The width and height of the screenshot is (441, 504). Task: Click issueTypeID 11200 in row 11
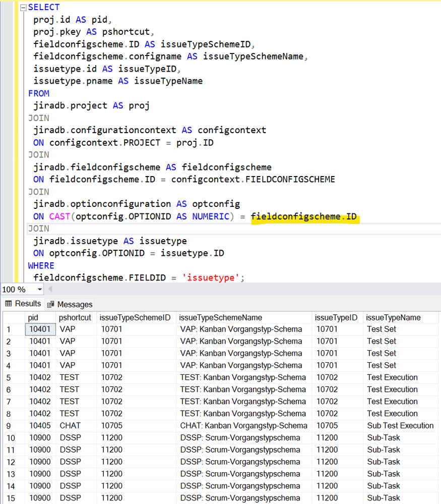pyautogui.click(x=337, y=450)
